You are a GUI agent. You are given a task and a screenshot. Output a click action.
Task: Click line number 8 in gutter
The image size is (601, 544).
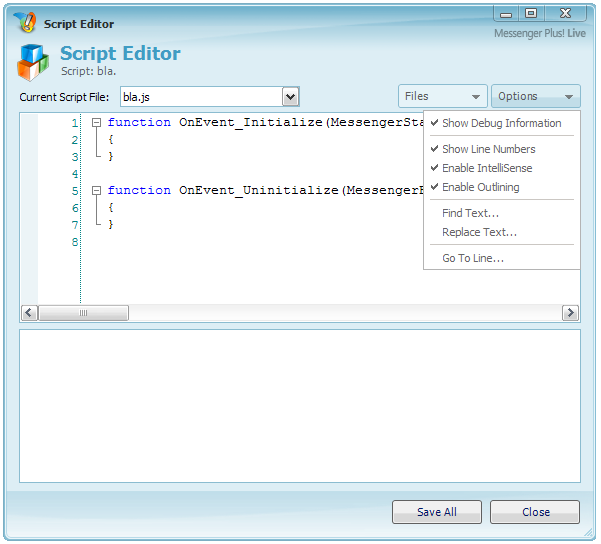point(75,242)
